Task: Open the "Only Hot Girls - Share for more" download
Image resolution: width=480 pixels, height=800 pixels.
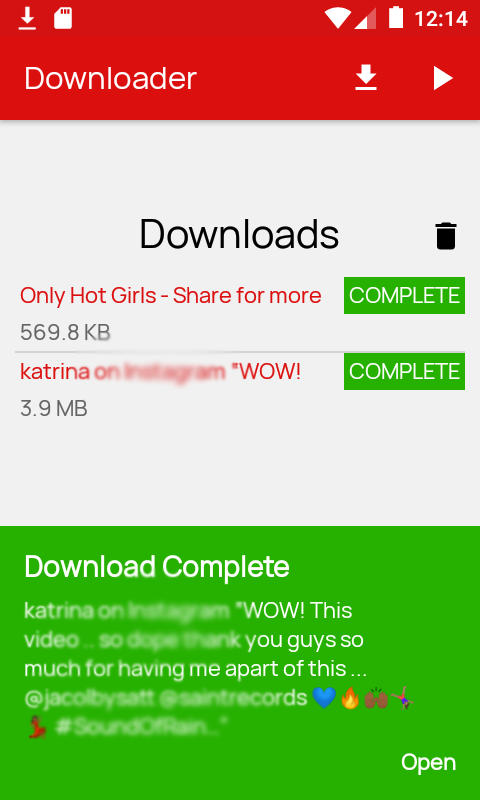Action: coord(171,295)
